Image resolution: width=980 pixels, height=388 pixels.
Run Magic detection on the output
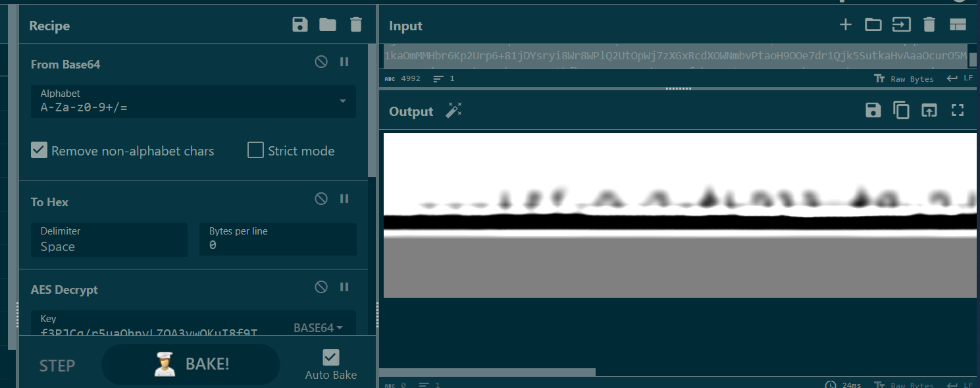tap(453, 111)
